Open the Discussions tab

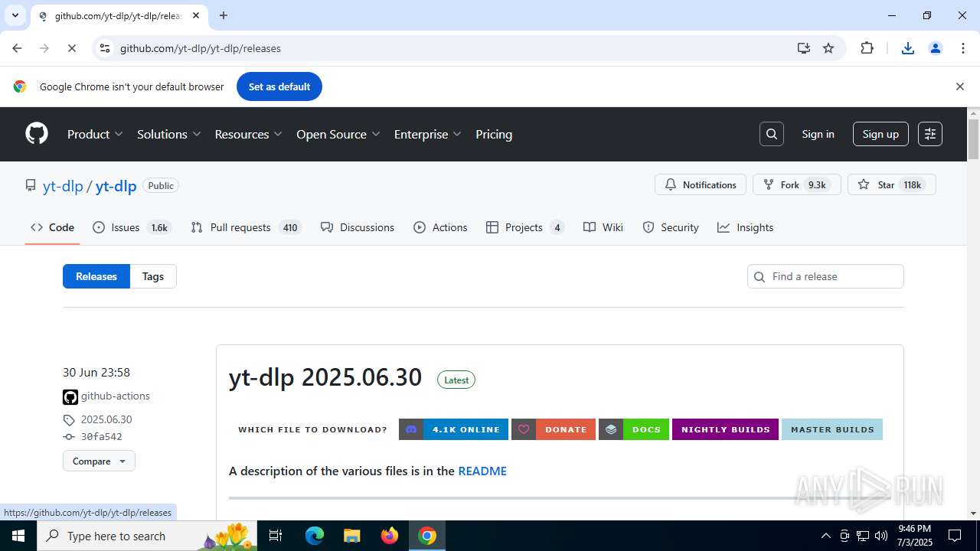tap(358, 227)
